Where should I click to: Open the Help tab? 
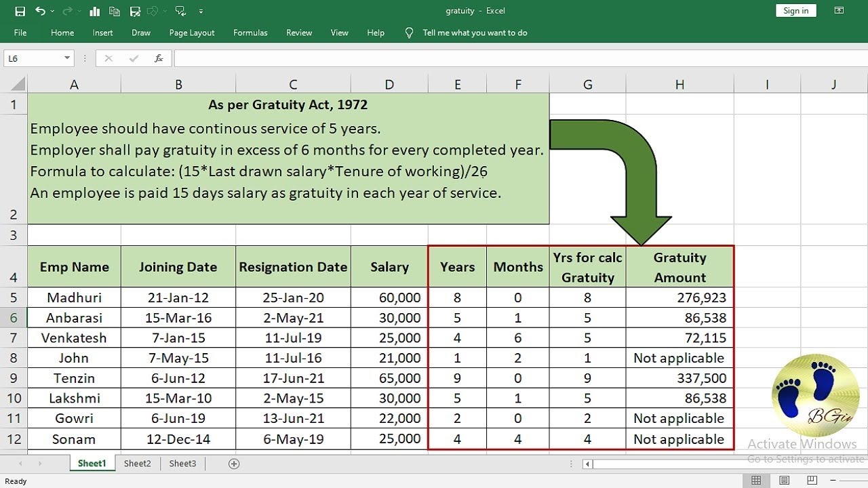click(x=376, y=33)
